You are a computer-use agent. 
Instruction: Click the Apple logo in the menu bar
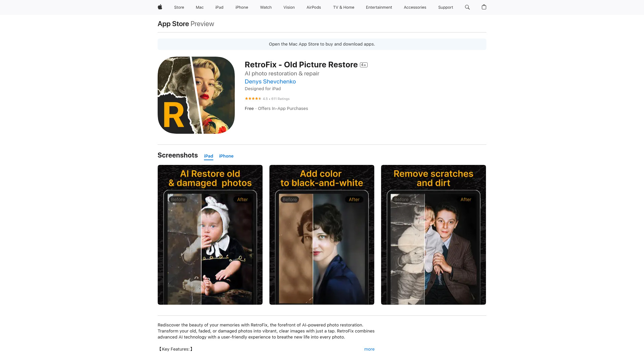[x=160, y=7]
